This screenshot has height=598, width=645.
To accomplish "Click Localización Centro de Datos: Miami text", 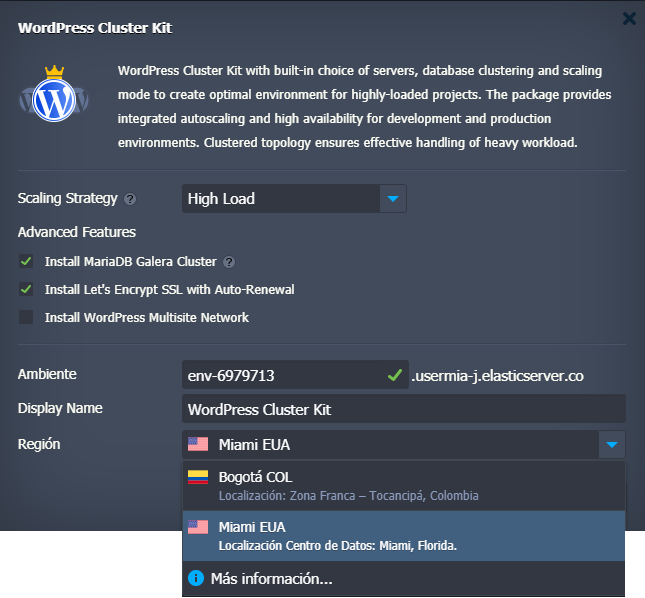I will (x=338, y=546).
